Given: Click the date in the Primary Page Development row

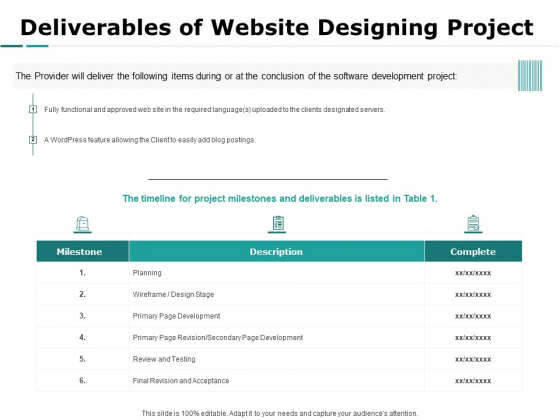Looking at the screenshot, I should 473,316.
